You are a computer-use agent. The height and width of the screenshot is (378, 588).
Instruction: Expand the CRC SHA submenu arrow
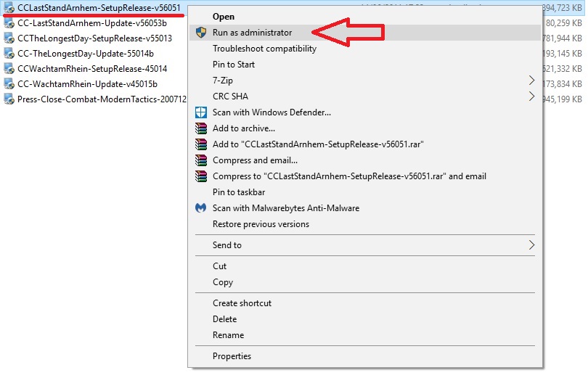tap(531, 96)
